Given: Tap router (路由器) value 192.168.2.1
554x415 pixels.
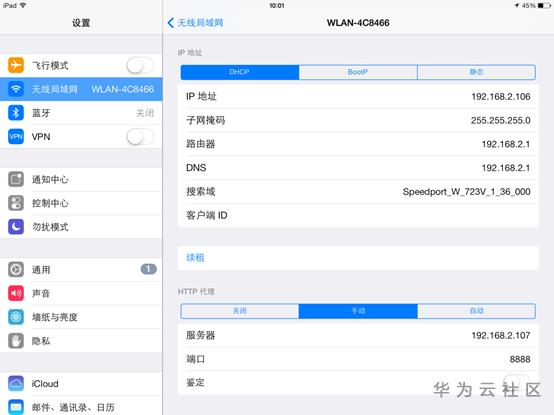Looking at the screenshot, I should point(506,144).
